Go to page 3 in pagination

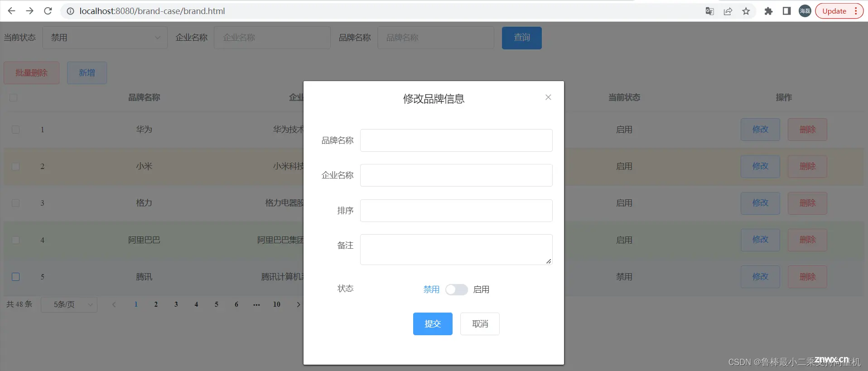[x=176, y=304]
